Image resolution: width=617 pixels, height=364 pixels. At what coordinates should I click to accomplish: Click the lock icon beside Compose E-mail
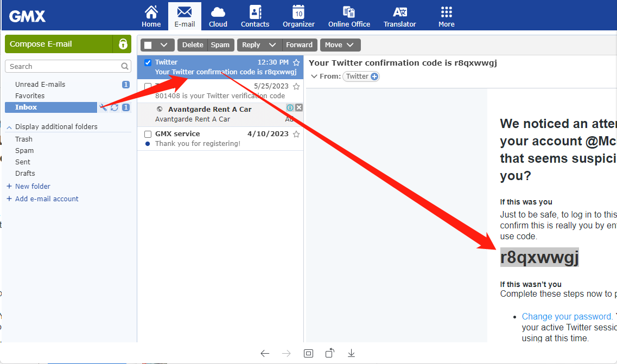[123, 44]
